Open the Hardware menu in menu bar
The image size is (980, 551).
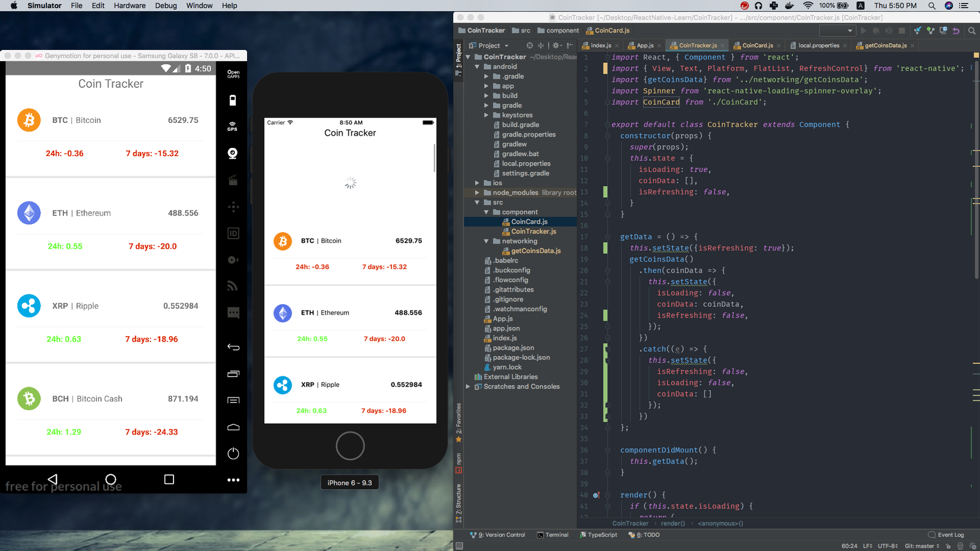point(129,5)
